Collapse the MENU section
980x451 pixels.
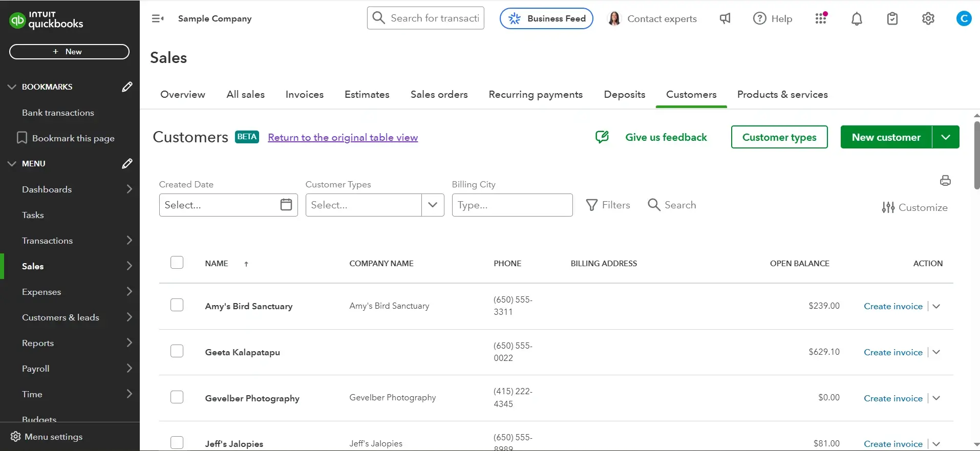(12, 164)
